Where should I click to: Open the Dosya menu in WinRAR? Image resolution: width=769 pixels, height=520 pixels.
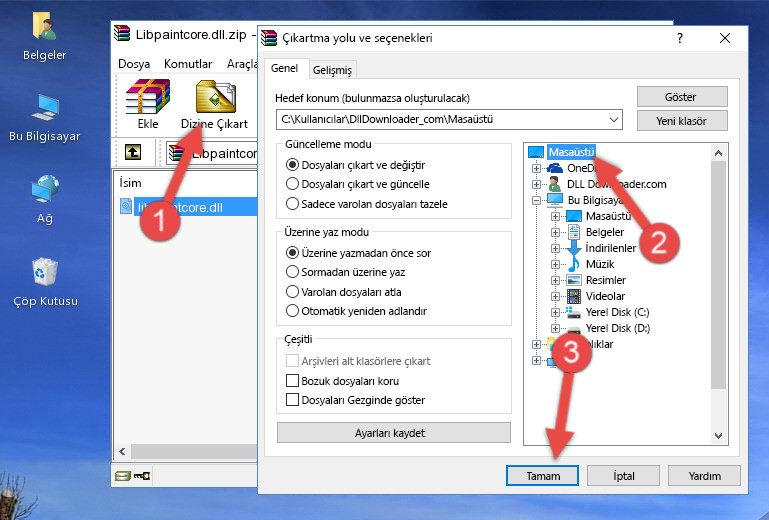pos(134,64)
